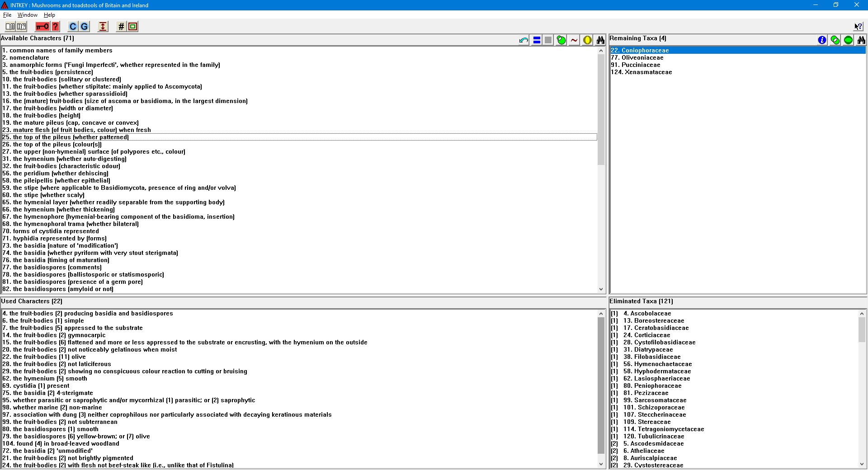Click the hash (#) toolbar button
Image resolution: width=868 pixels, height=470 pixels.
pyautogui.click(x=121, y=27)
